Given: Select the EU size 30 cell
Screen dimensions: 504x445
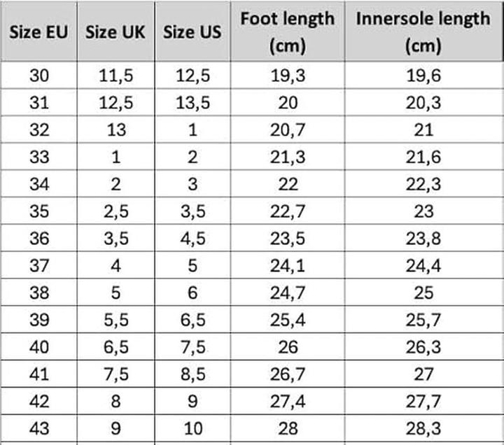Looking at the screenshot, I should point(39,76).
